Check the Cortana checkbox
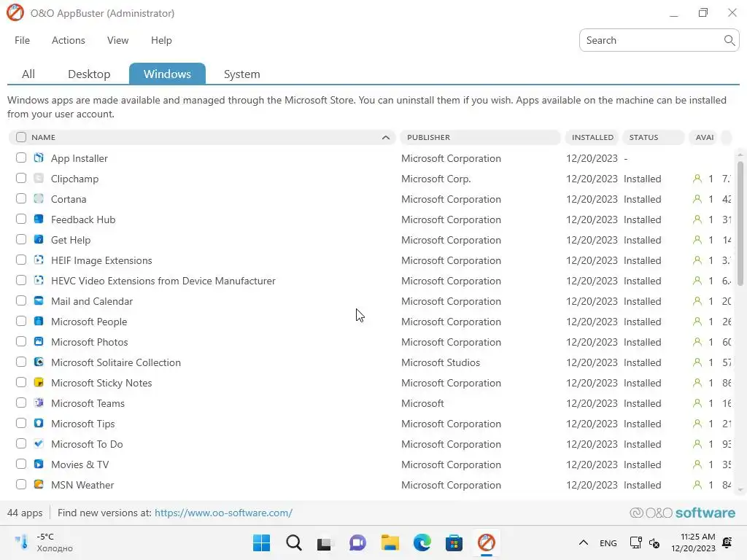The height and width of the screenshot is (560, 747). tap(21, 198)
